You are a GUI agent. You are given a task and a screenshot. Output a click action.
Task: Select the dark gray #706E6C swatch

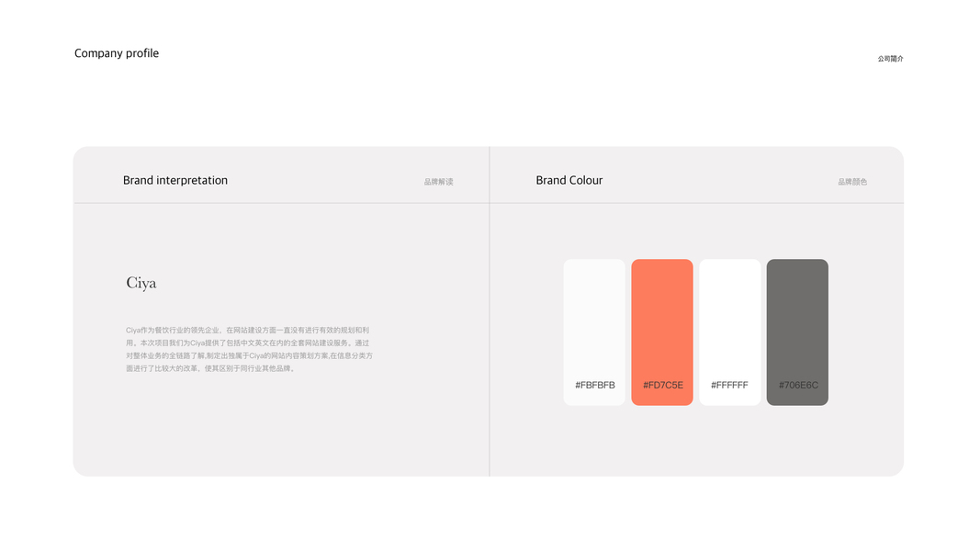[797, 332]
